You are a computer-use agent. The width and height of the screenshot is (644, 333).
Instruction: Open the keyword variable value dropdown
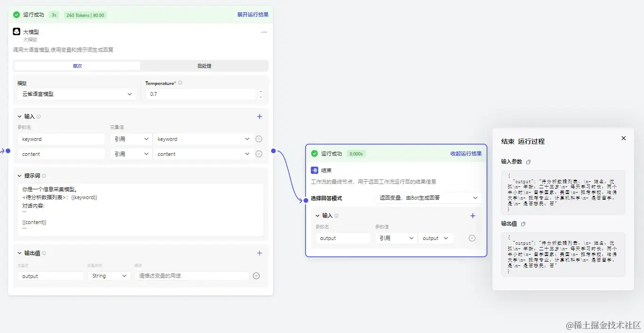coord(203,139)
